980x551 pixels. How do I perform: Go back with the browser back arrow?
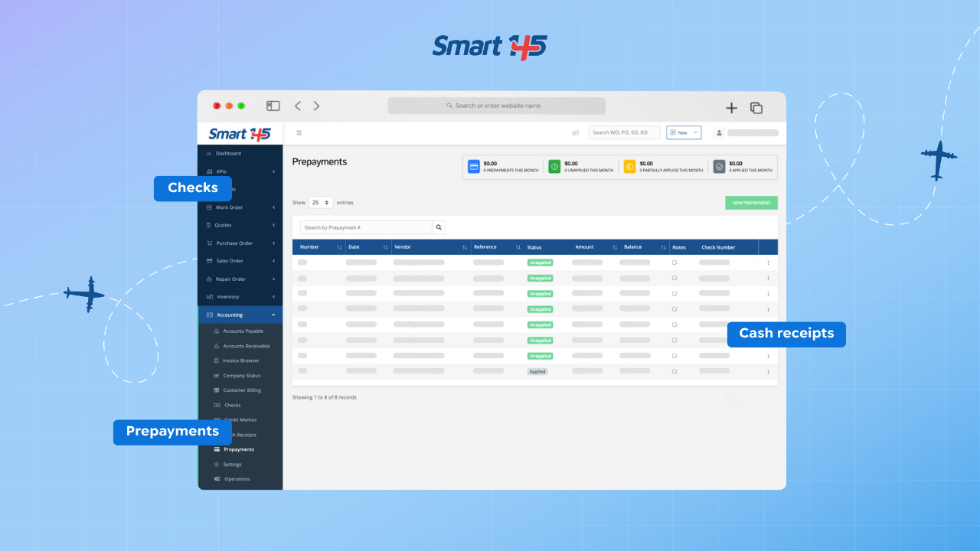click(x=298, y=106)
